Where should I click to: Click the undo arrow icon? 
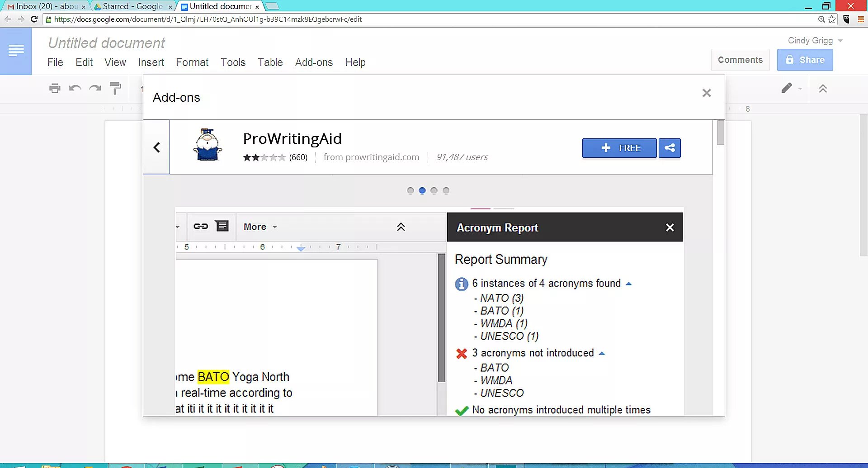tap(75, 88)
